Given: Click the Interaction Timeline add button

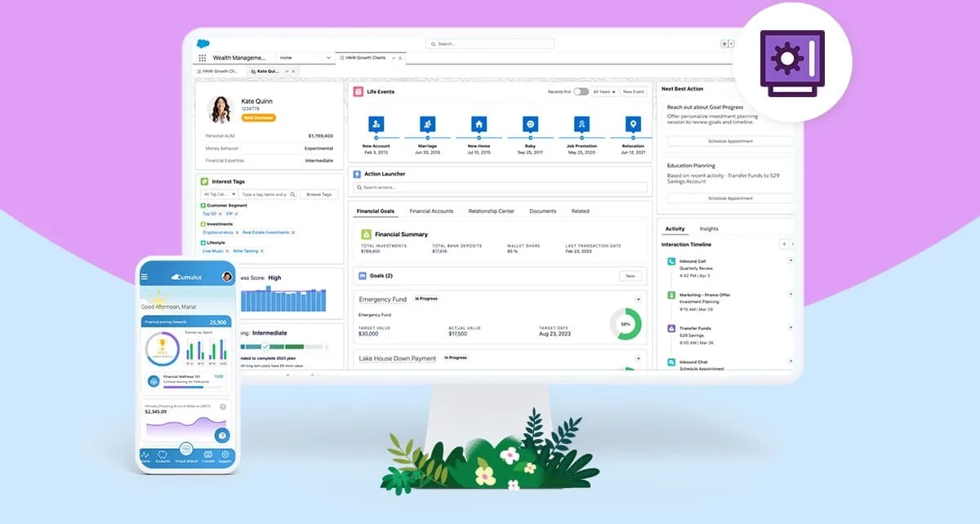Looking at the screenshot, I should [784, 244].
